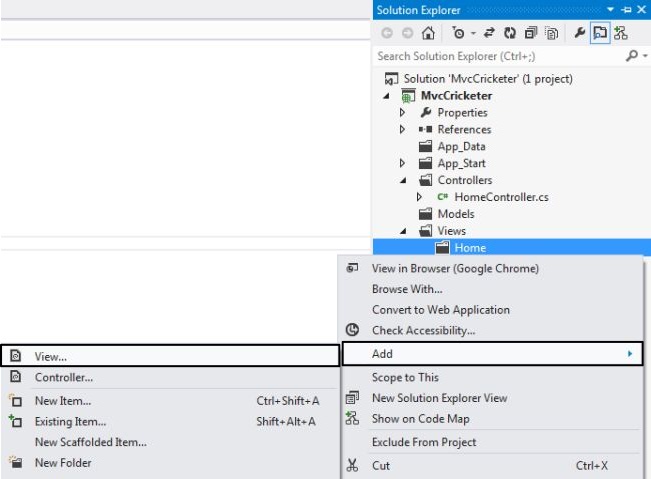Click the Refresh icon in Solution Explorer

(x=511, y=33)
